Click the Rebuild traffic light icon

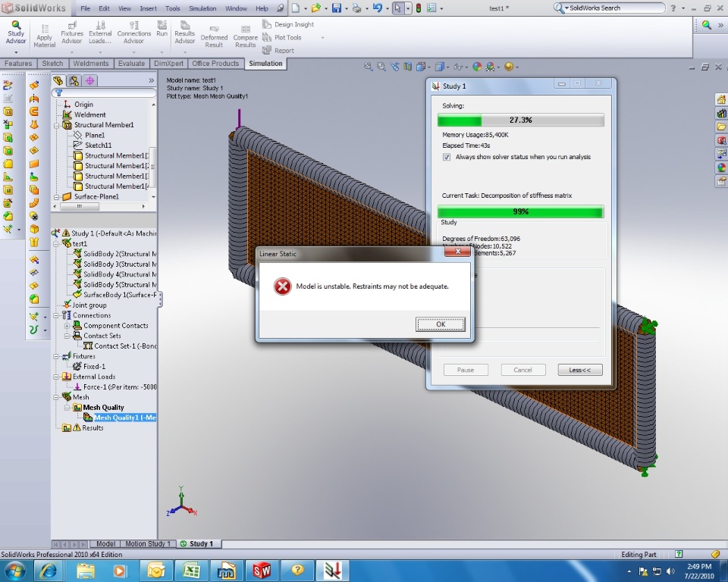point(419,8)
